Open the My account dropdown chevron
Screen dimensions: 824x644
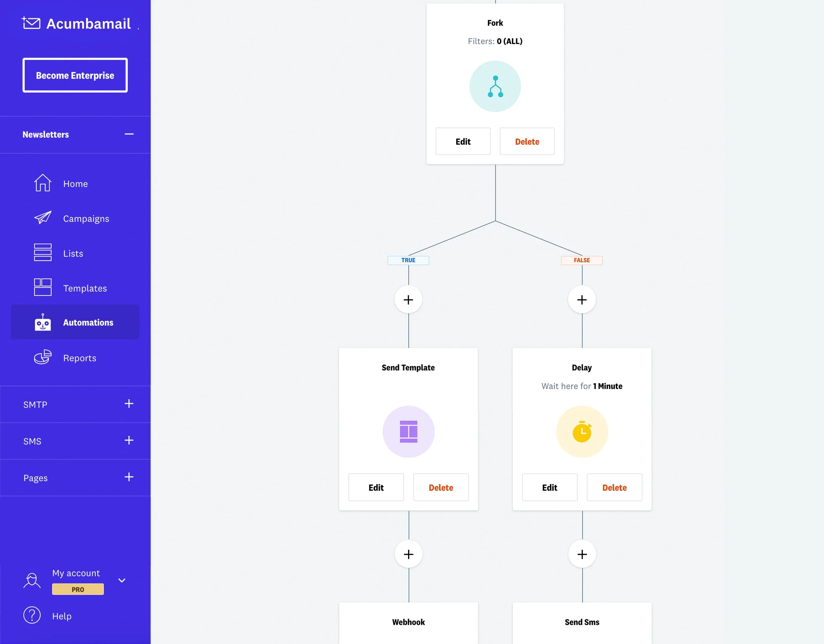point(122,581)
